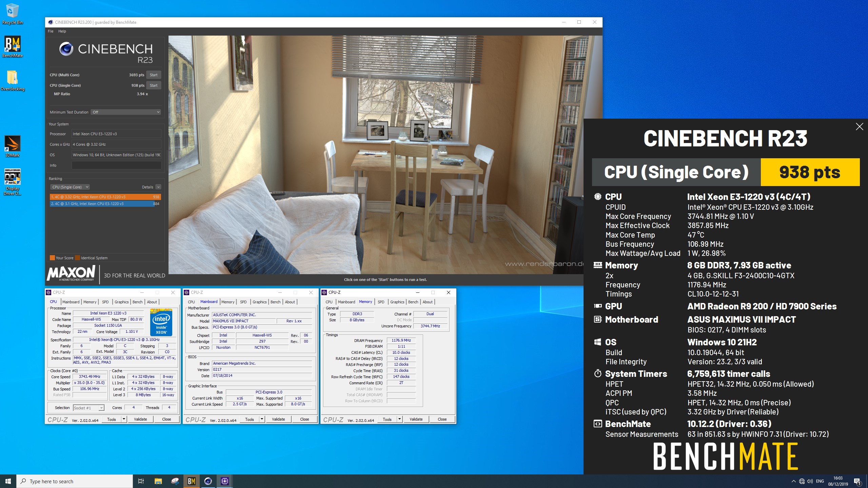868x488 pixels.
Task: Click the BenchMate taskbar icon
Action: tap(192, 481)
